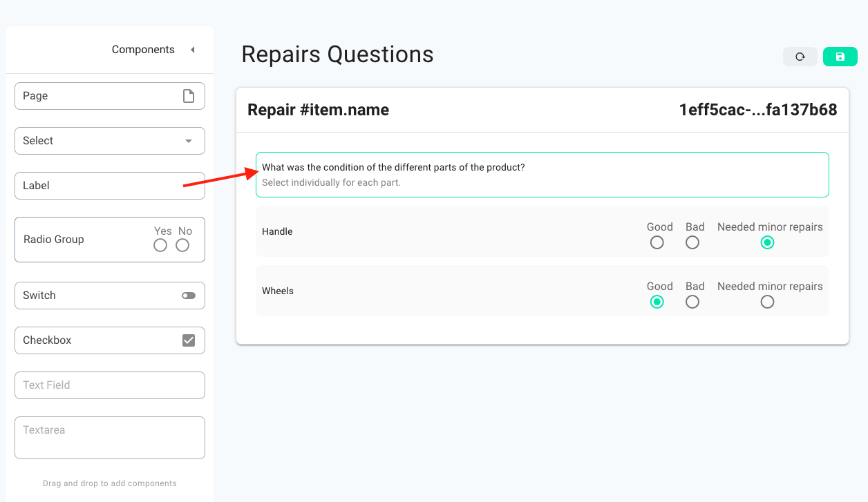Select Good for Wheels
Viewport: 868px width, 502px height.
click(657, 302)
